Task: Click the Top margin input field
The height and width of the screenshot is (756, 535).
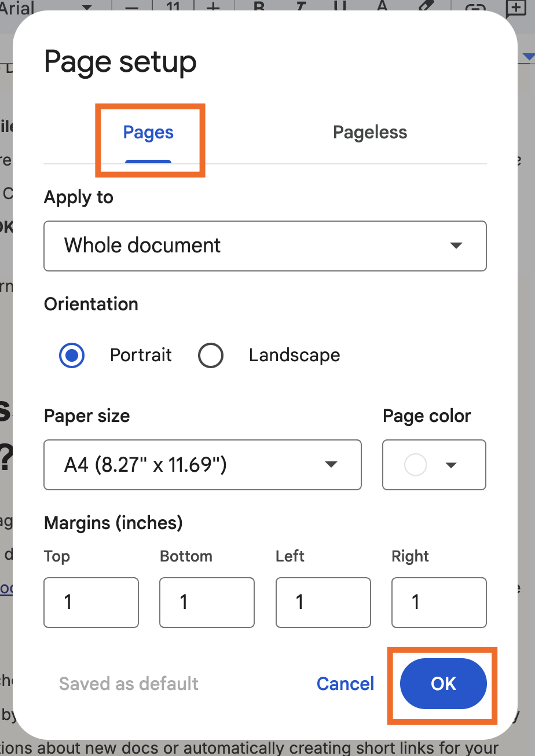Action: point(91,602)
